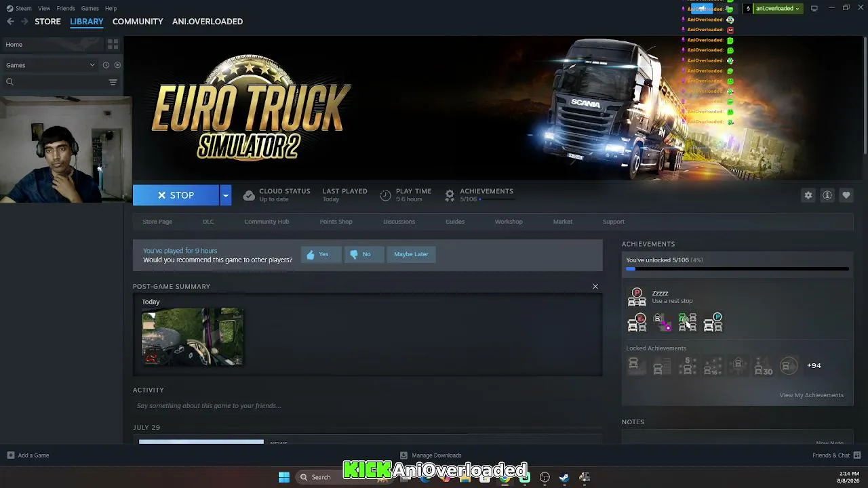This screenshot has width=868, height=488.
Task: Go forward with the right arrow
Action: (x=24, y=22)
